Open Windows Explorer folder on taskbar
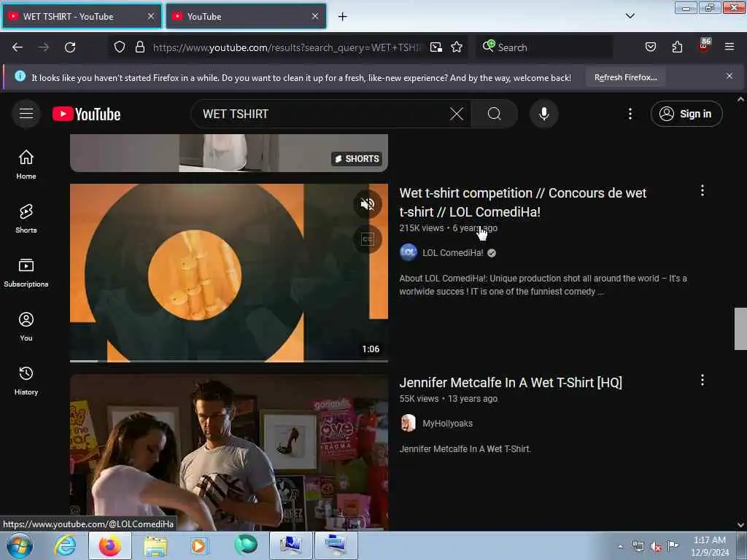 pyautogui.click(x=156, y=546)
